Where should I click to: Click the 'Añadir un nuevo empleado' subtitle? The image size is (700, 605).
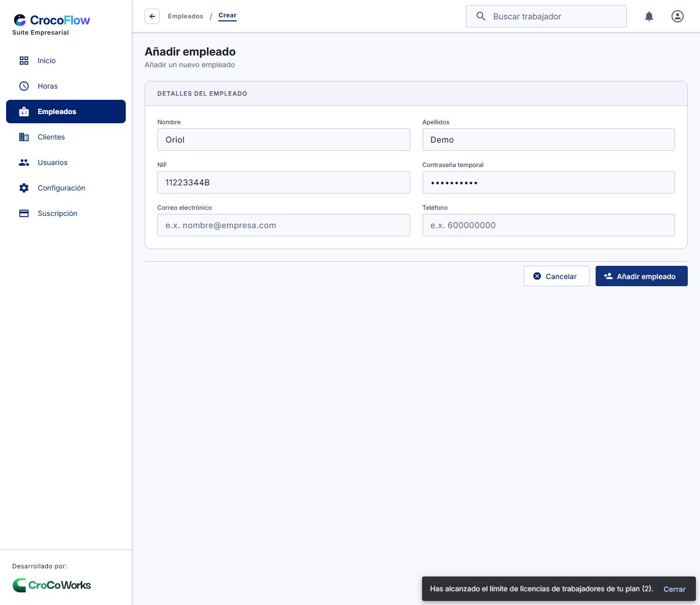point(190,65)
